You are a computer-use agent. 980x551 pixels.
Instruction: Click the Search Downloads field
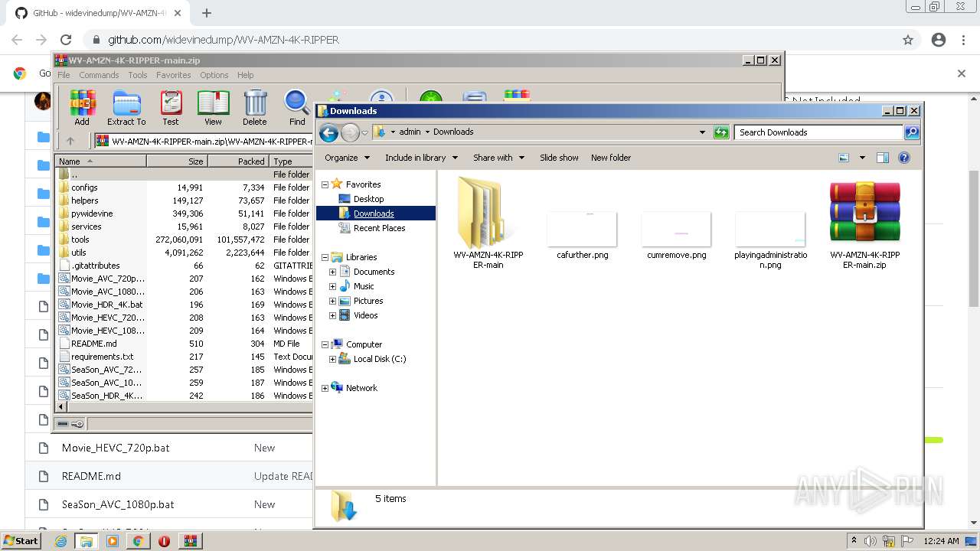[818, 132]
